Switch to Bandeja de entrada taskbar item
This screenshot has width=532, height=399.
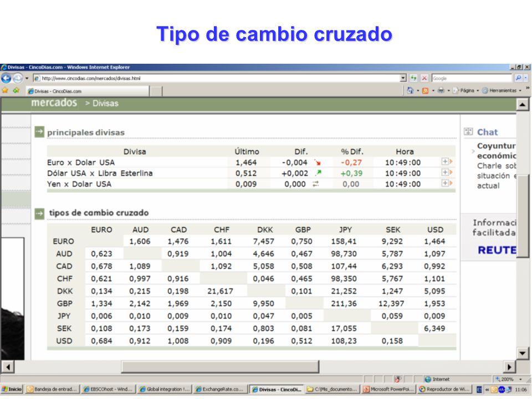(x=53, y=390)
